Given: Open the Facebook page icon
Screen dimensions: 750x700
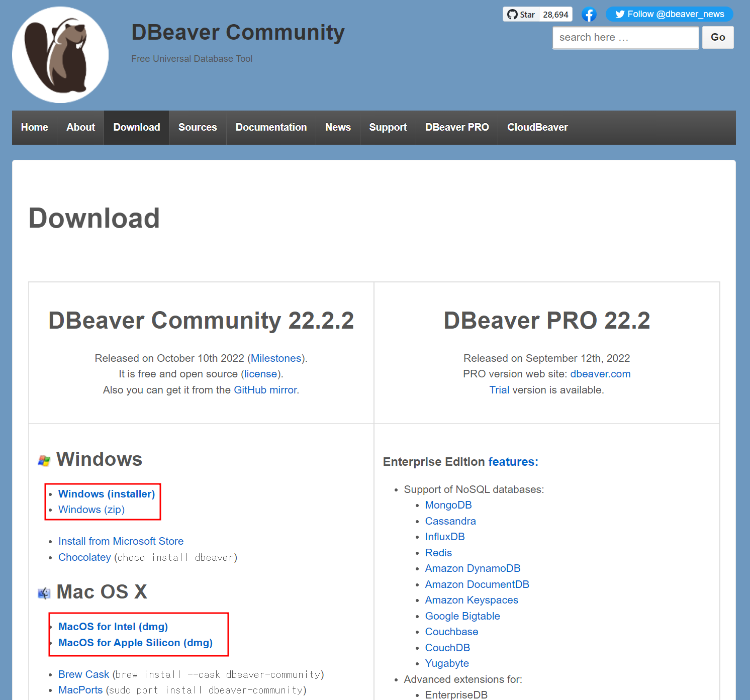Looking at the screenshot, I should 589,15.
